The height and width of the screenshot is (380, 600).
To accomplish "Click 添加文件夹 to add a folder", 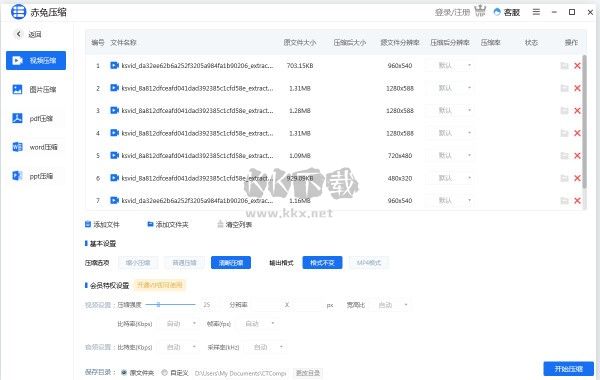I will click(x=168, y=225).
